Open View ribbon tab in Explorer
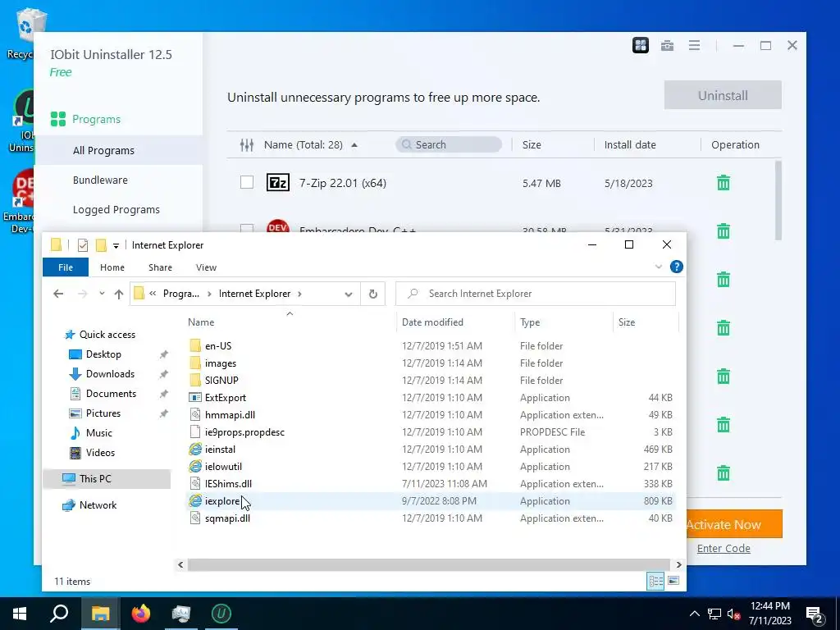This screenshot has width=840, height=630. [206, 267]
